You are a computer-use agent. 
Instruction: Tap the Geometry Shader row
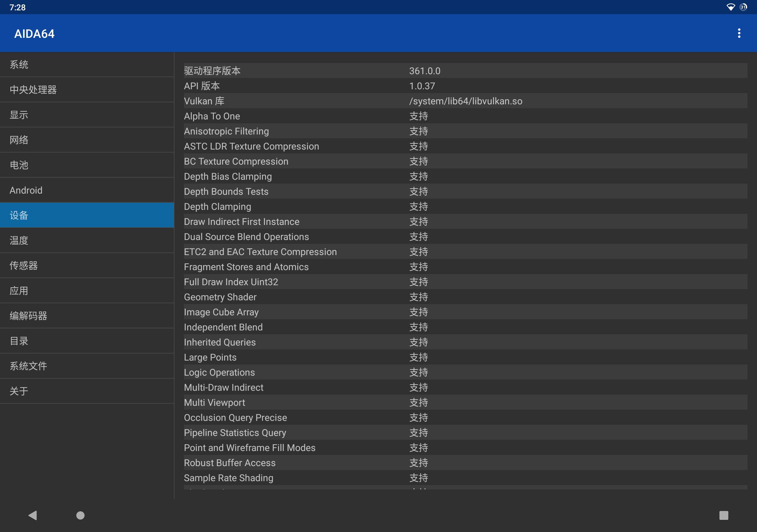coord(465,297)
